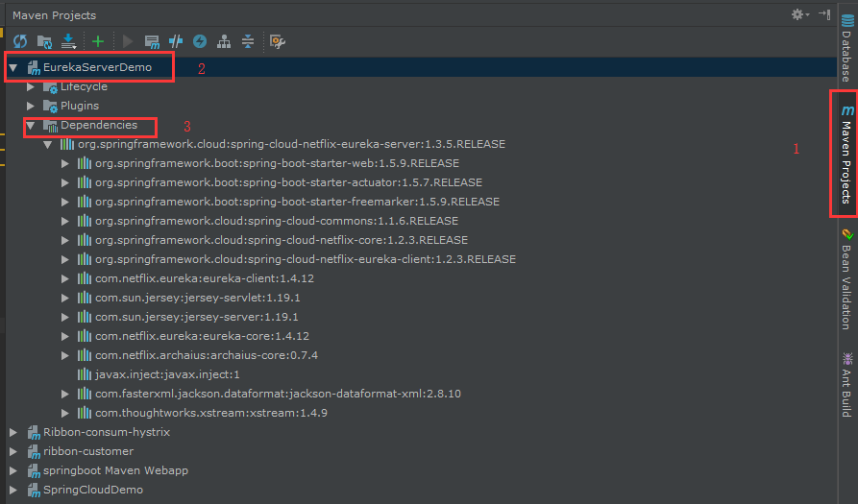858x504 pixels.
Task: Toggle Offline Mode icon
Action: [x=176, y=41]
